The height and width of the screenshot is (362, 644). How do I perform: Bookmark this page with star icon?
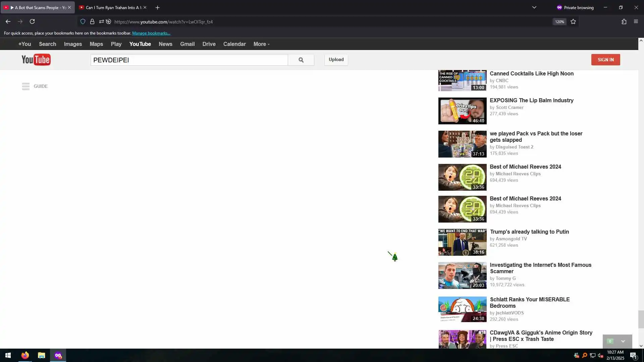pos(573,22)
